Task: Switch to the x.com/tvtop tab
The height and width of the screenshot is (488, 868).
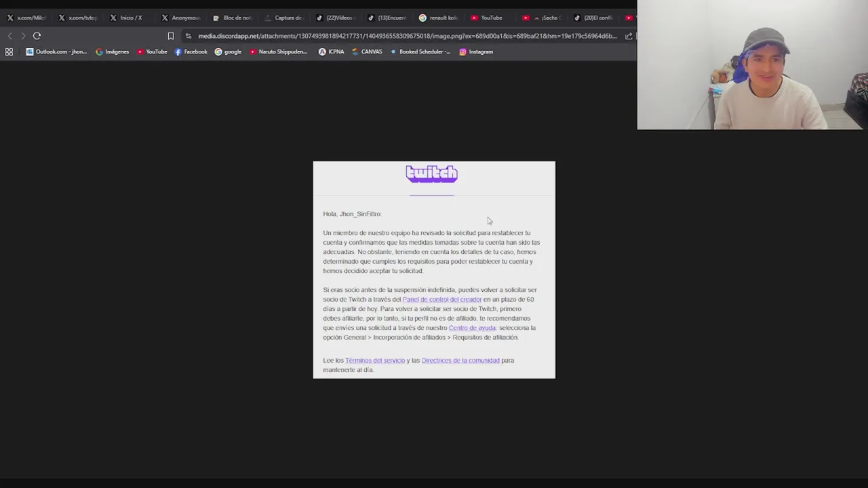Action: tap(77, 18)
